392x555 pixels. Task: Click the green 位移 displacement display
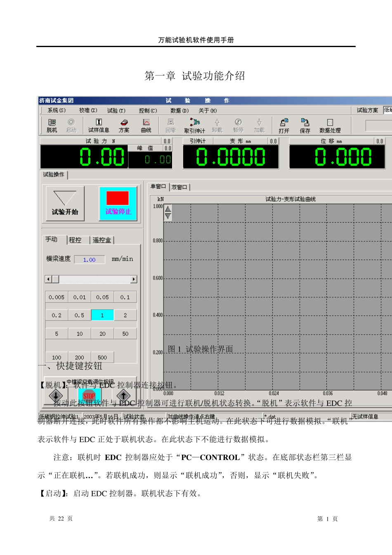point(337,157)
